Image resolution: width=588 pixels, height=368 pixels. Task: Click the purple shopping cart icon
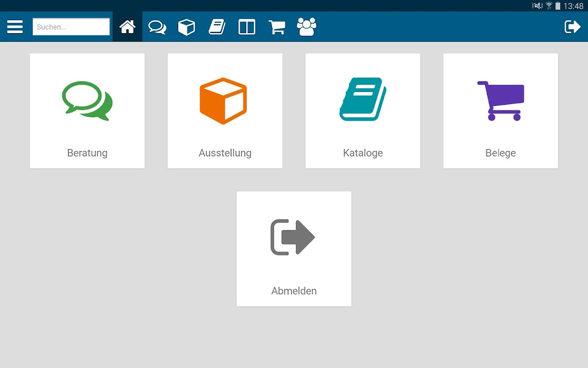coord(501,101)
